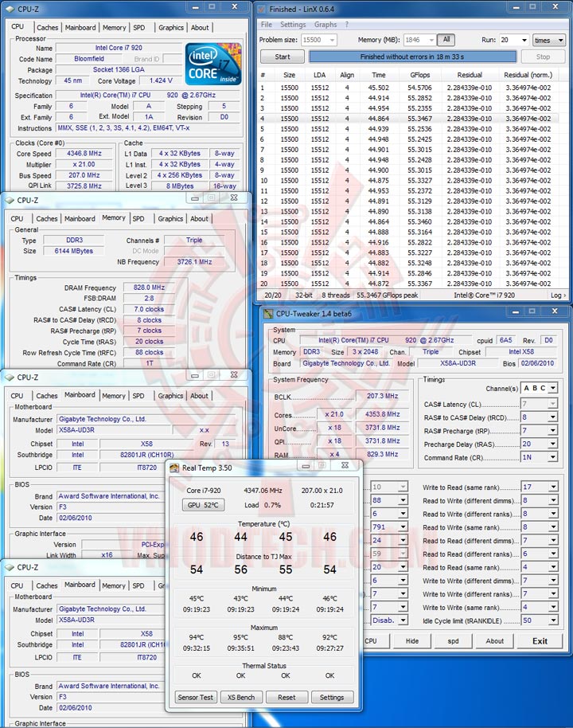The image size is (573, 728).
Task: Click XS Bench button in Real Temp
Action: tap(241, 698)
